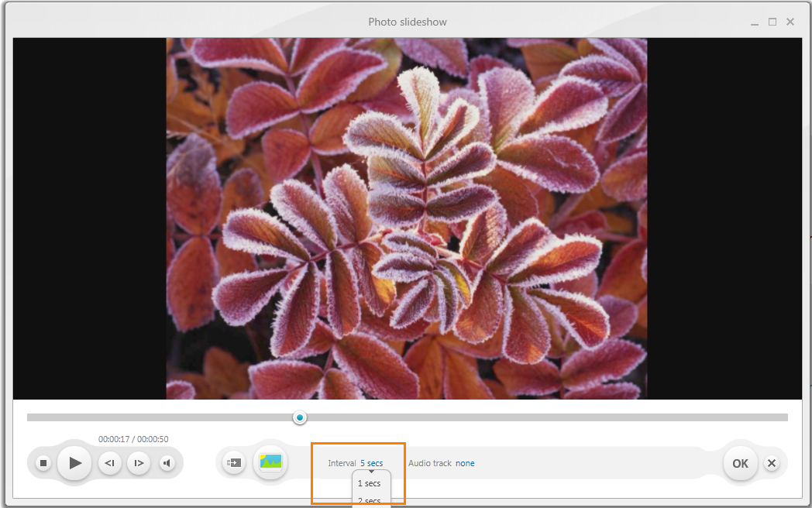
Task: Close the Photo slideshow window
Action: (790, 22)
